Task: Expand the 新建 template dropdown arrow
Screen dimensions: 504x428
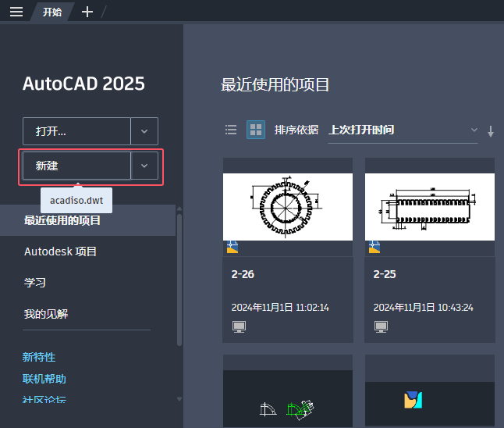Action: (x=144, y=166)
